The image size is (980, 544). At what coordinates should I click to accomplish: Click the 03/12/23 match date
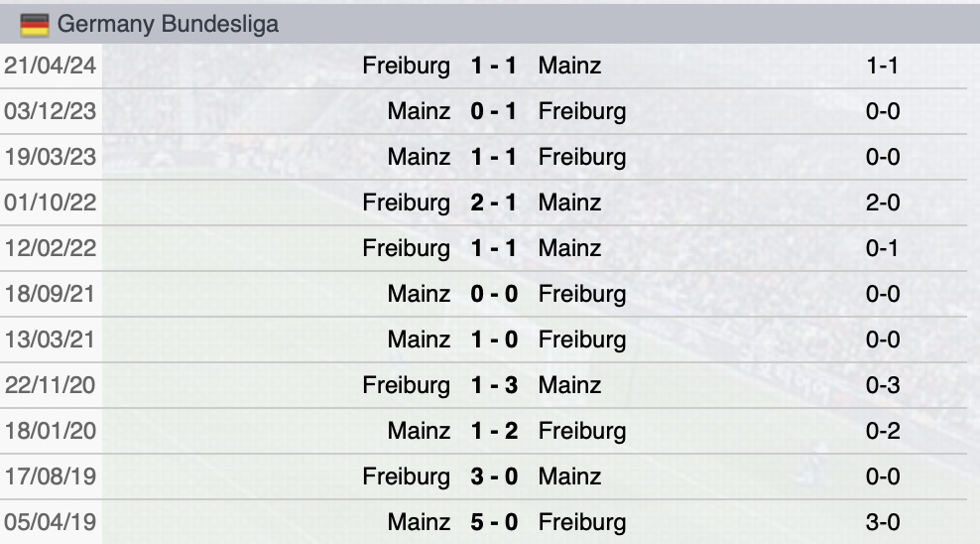[51, 111]
